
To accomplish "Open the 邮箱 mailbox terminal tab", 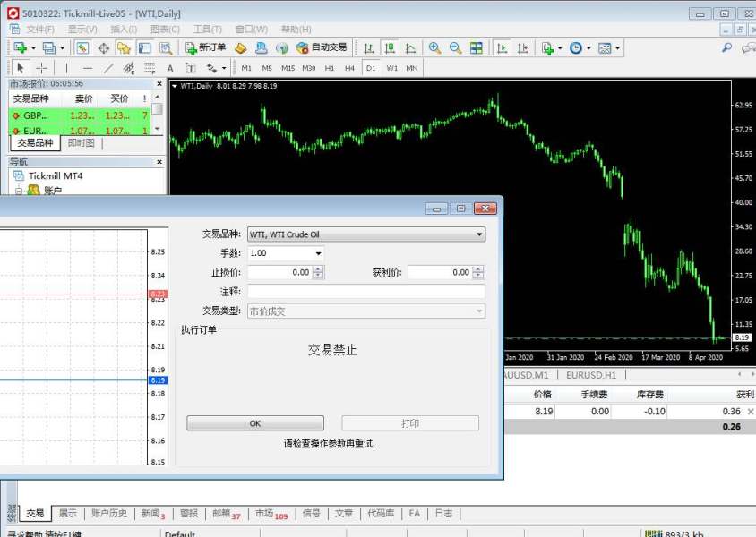I will [x=226, y=514].
